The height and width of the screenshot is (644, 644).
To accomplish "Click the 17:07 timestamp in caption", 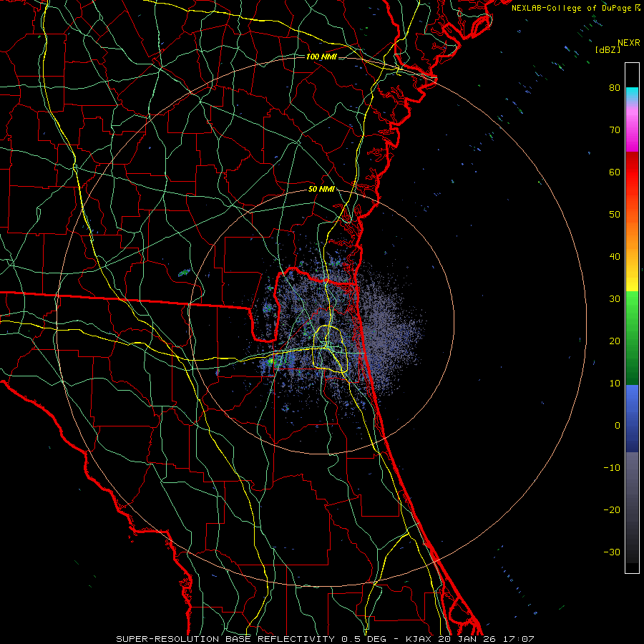I will 520,639.
